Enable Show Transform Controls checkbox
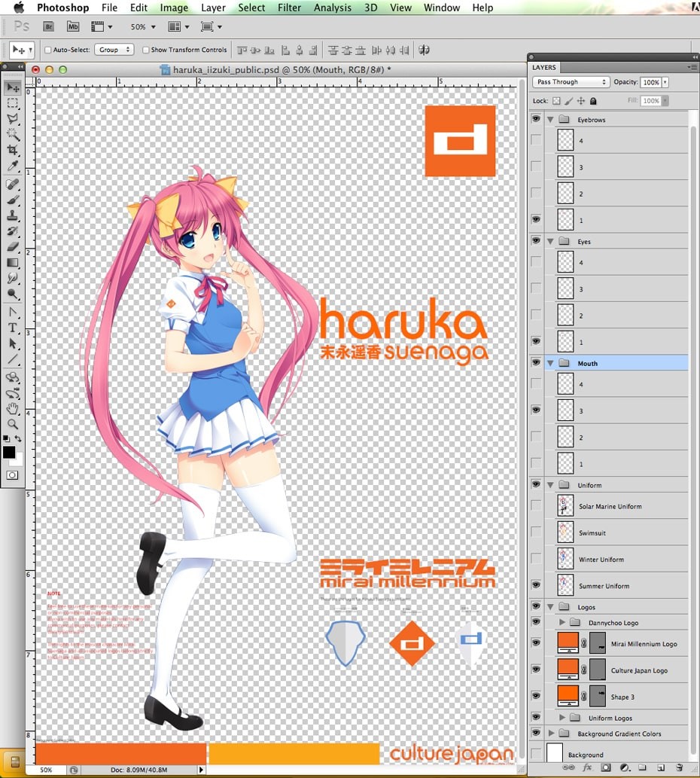The height and width of the screenshot is (778, 700). click(x=146, y=50)
